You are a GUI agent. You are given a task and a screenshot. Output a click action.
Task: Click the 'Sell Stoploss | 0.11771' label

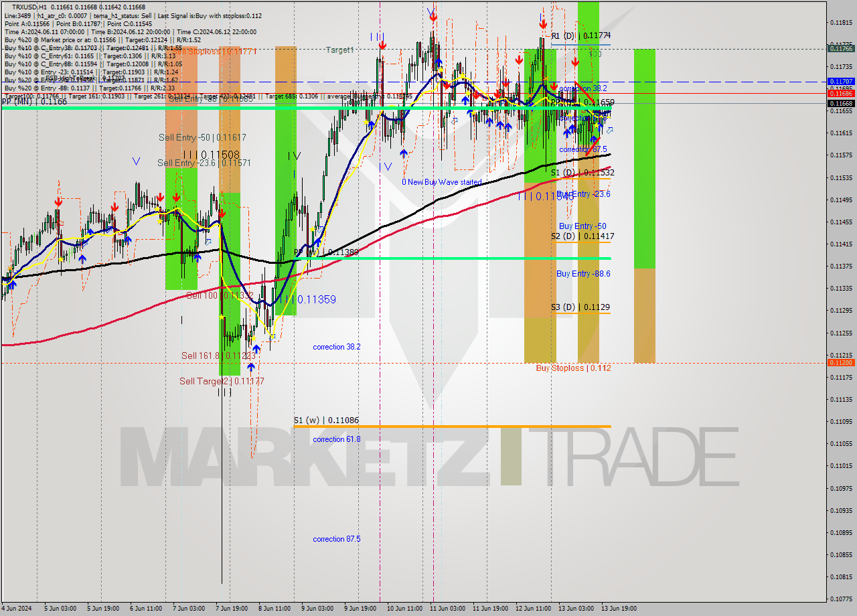coord(214,51)
